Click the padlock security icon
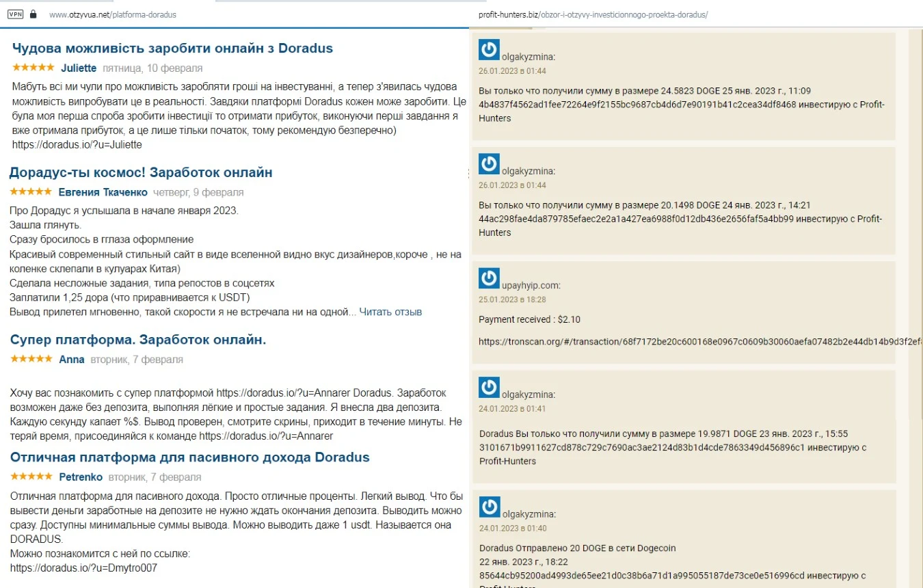This screenshot has width=923, height=588. tap(33, 14)
